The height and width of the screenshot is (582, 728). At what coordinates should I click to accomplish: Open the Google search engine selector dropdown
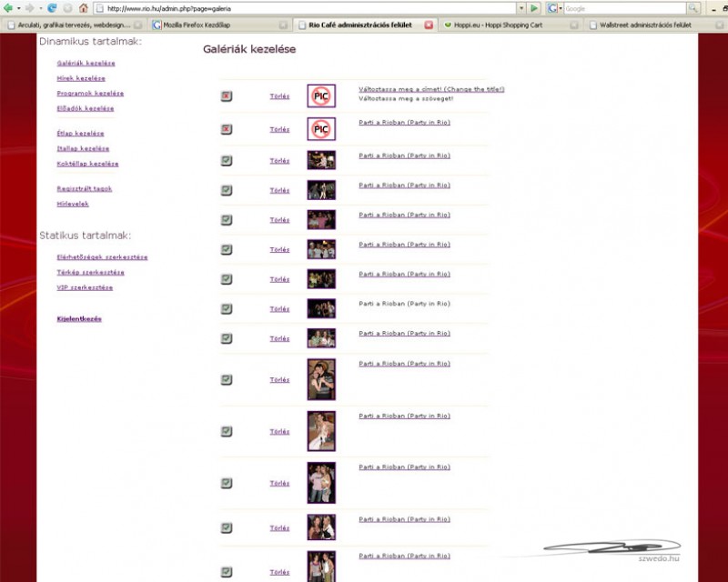(x=560, y=8)
